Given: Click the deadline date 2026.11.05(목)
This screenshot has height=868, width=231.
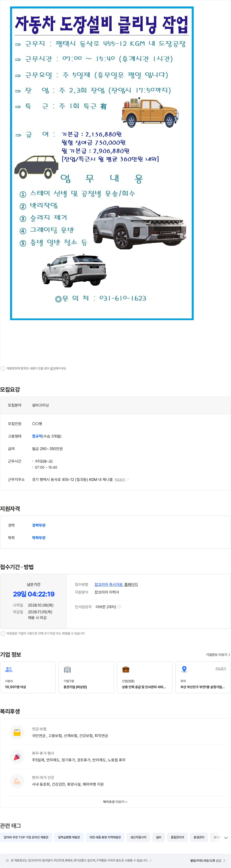Looking at the screenshot, I should pos(40,612).
